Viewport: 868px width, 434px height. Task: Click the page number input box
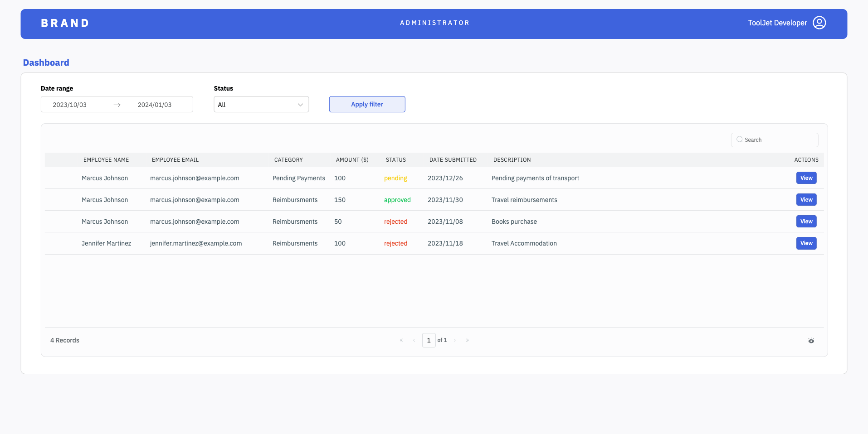[x=429, y=340]
